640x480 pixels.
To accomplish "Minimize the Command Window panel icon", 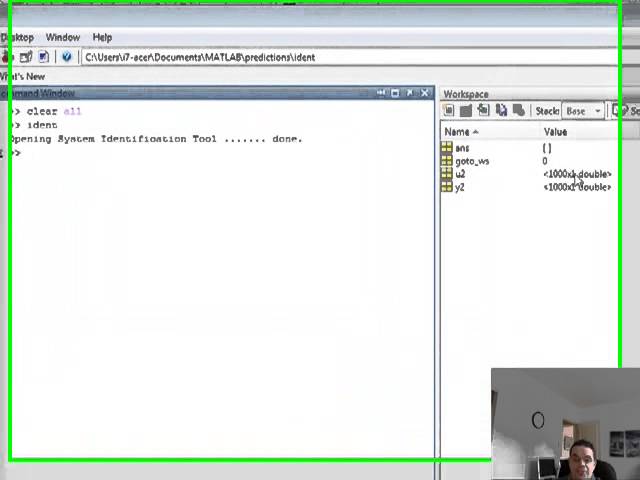I will pyautogui.click(x=380, y=93).
